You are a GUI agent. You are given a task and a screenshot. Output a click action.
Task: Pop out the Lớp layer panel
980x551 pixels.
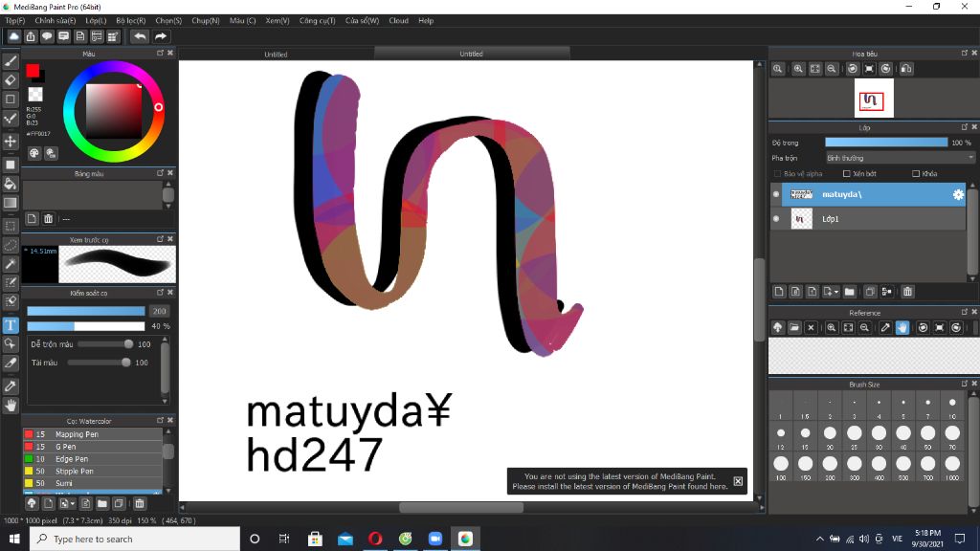pos(965,127)
